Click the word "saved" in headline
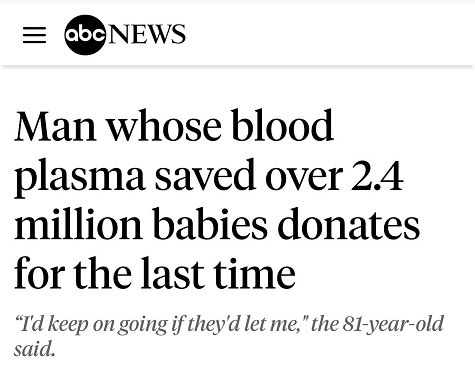The width and height of the screenshot is (475, 389). (205, 174)
